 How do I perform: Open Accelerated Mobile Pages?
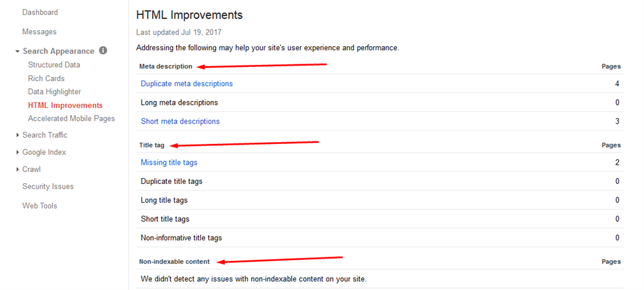[71, 118]
